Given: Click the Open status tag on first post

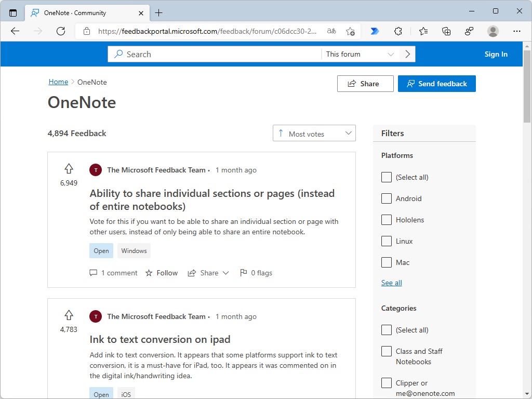Looking at the screenshot, I should click(101, 251).
